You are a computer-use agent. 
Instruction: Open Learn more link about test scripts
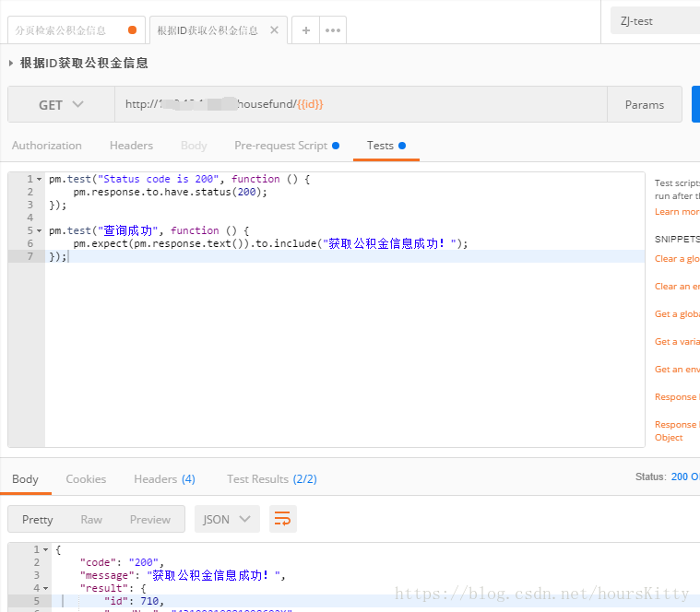point(677,211)
